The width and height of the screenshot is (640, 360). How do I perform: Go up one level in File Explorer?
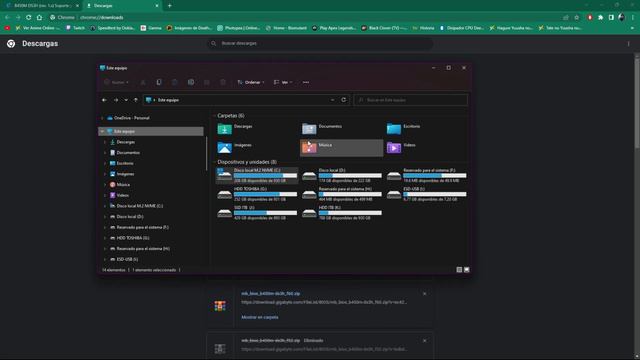pyautogui.click(x=136, y=100)
